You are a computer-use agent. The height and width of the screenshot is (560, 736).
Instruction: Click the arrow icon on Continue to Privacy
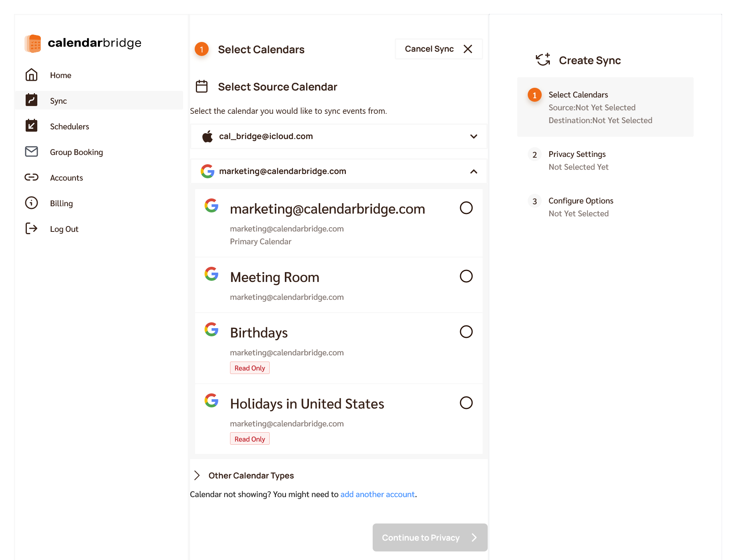[x=474, y=537]
